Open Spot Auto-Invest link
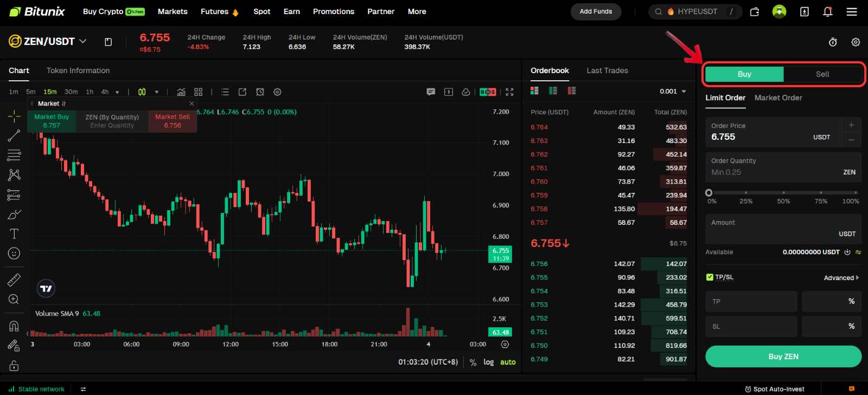The width and height of the screenshot is (868, 395). tap(775, 389)
